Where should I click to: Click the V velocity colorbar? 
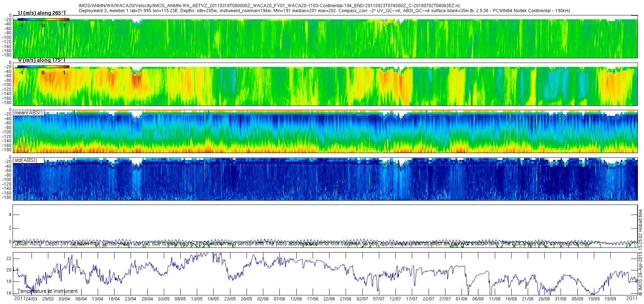(43, 67)
